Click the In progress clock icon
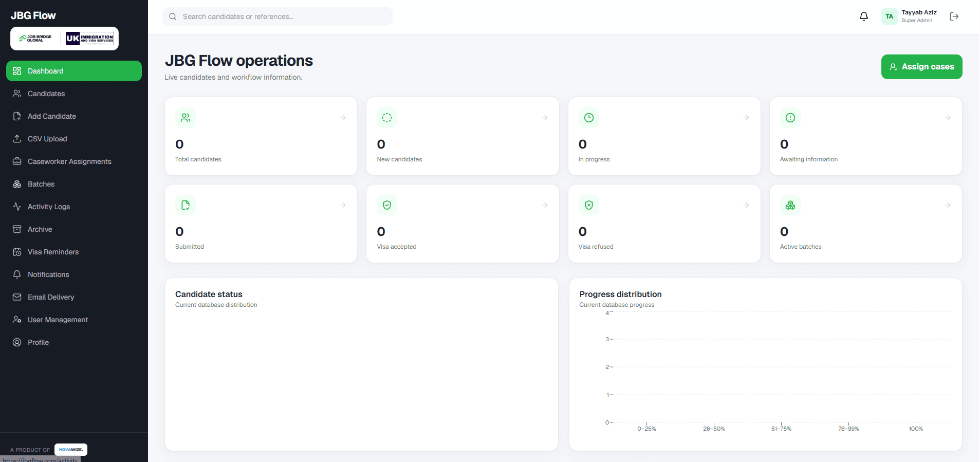Viewport: 980px width, 462px height. coord(589,118)
